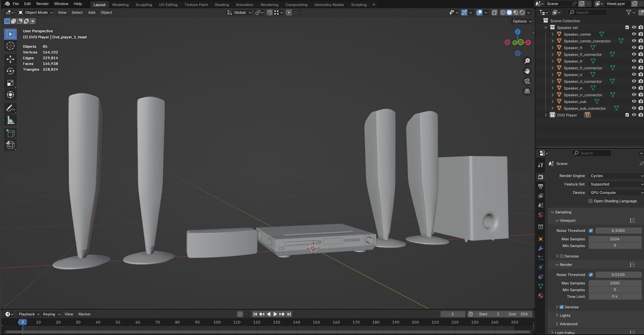Toggle Viewport Noise Threshold checkbox

tap(591, 231)
